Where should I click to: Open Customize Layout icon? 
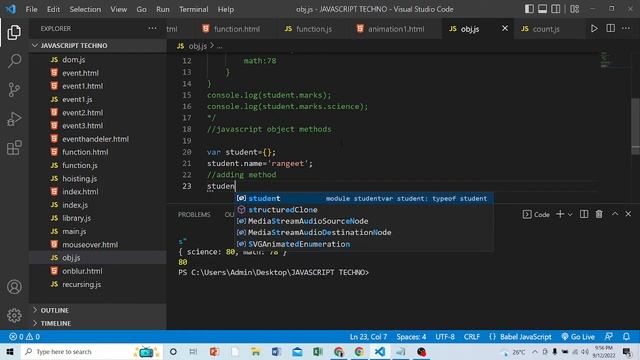574,9
